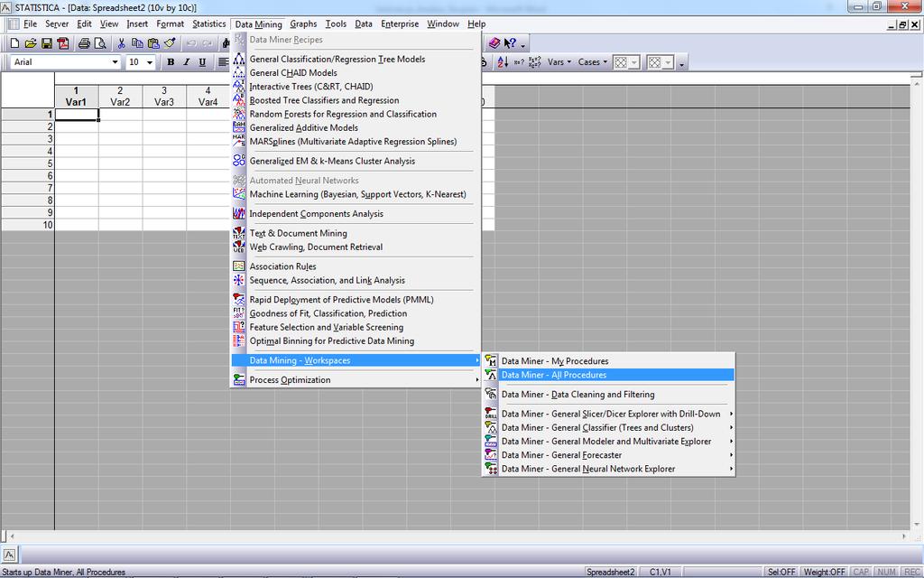Choose Association Rules menu entry
This screenshot has height=578, width=924.
tap(356, 266)
